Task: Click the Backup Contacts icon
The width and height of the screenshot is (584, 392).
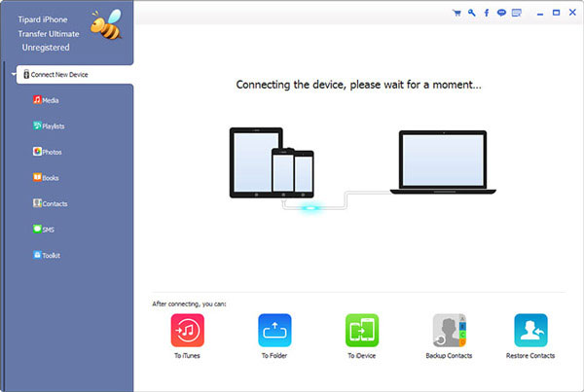Action: click(449, 332)
